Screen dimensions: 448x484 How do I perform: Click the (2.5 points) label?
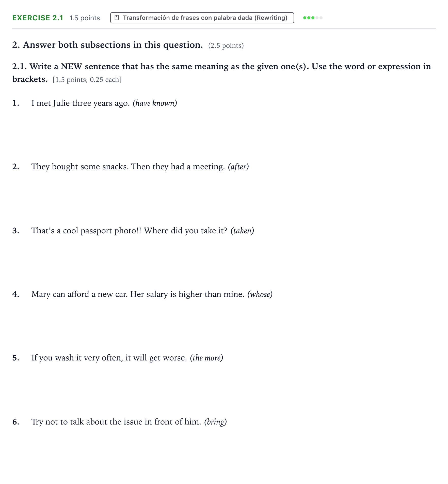(x=226, y=46)
